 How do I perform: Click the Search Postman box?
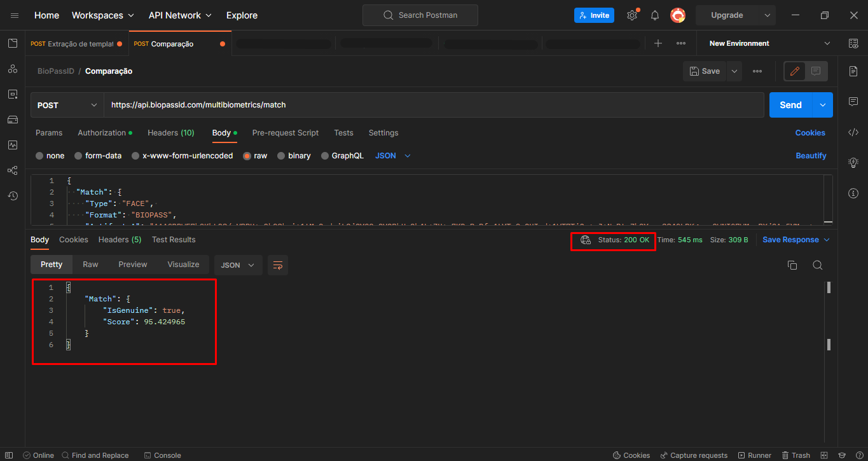coord(420,15)
